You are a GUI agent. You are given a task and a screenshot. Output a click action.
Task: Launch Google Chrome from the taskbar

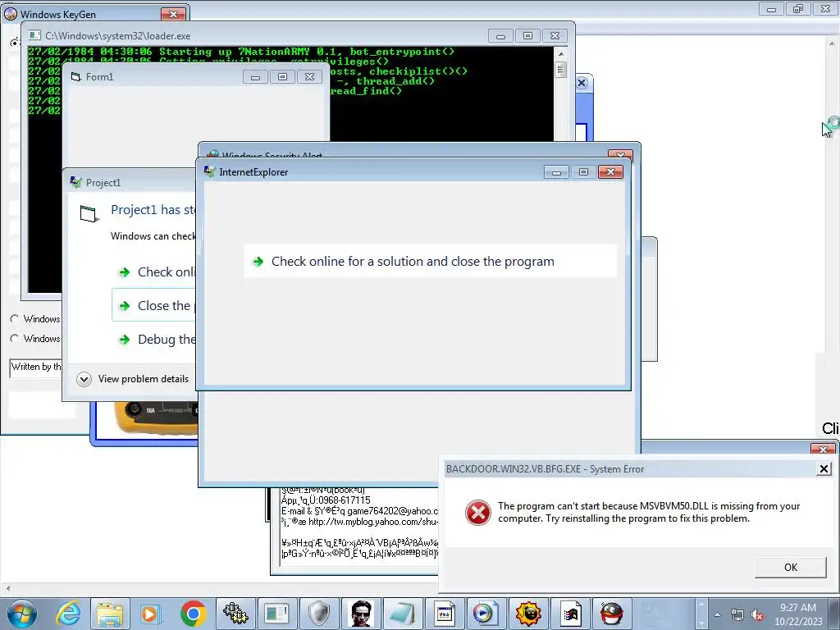pyautogui.click(x=193, y=614)
